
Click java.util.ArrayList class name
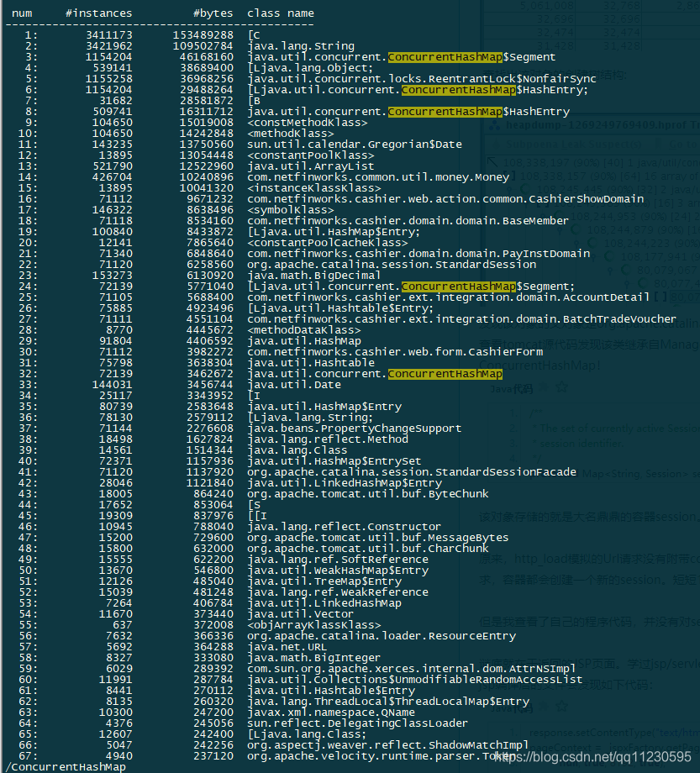[x=311, y=166]
